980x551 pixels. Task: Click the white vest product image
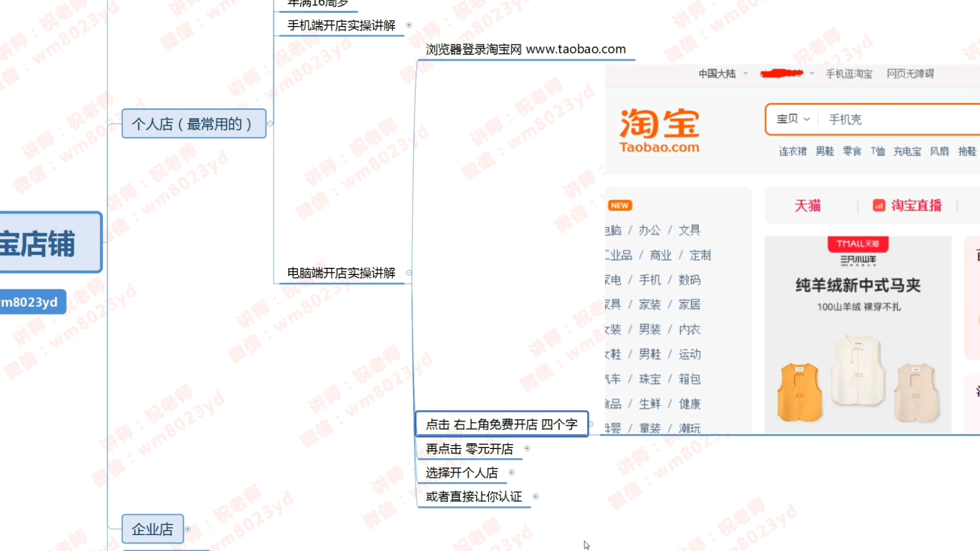coord(858,370)
